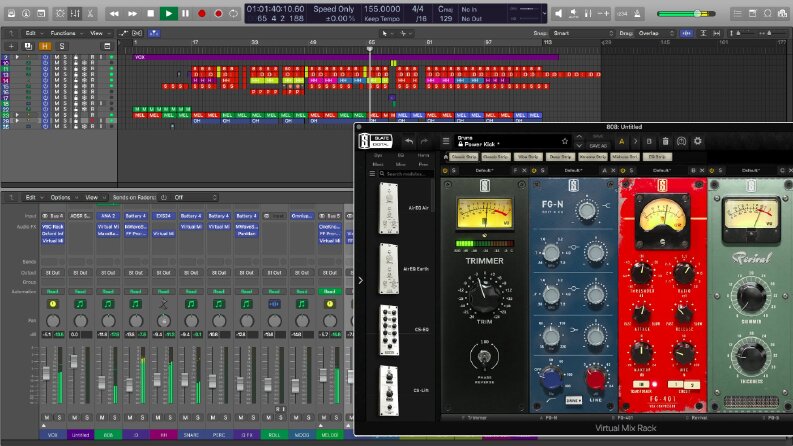The height and width of the screenshot is (446, 793).
Task: Select the Vibe Strip preset tab
Action: point(528,157)
